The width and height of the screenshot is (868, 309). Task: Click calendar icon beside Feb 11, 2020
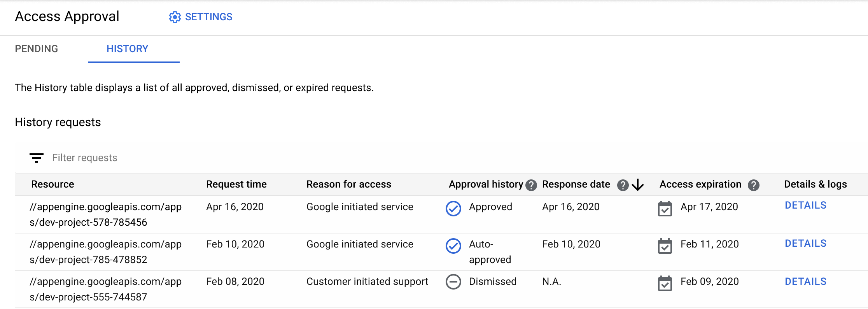pos(665,246)
